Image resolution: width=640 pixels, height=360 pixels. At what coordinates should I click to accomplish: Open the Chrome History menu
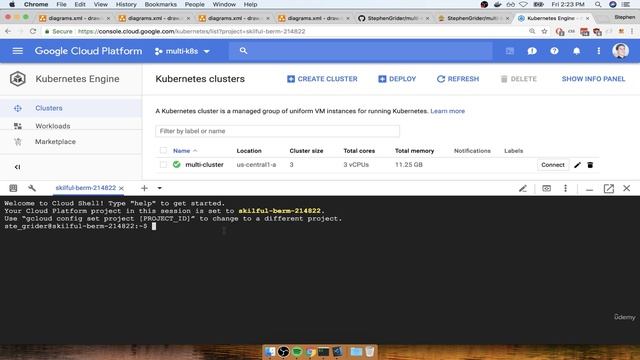tap(126, 4)
